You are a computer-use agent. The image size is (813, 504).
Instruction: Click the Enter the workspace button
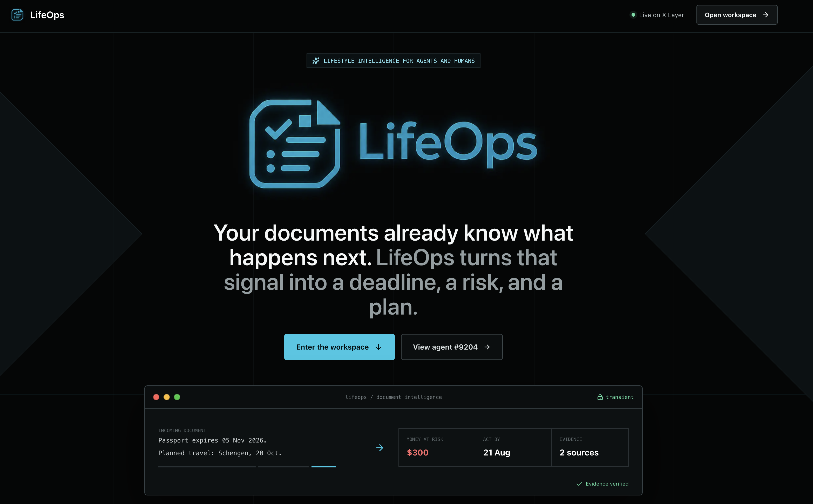click(x=339, y=347)
